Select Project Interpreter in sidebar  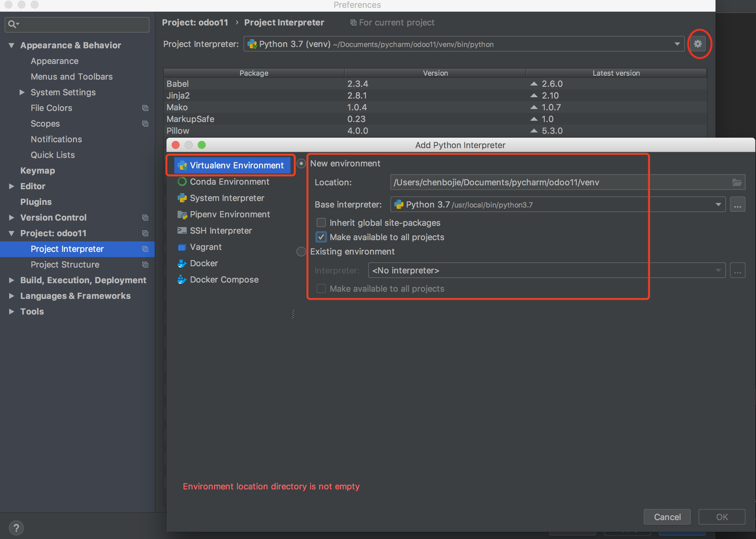point(77,249)
